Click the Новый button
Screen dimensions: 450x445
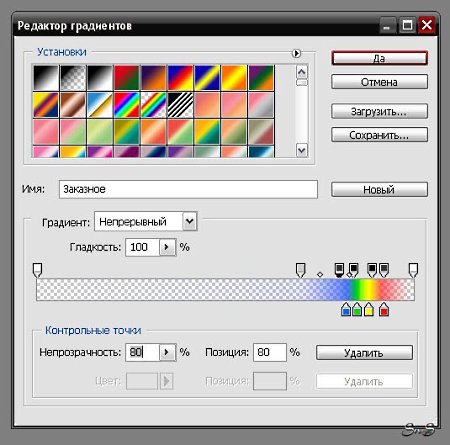(x=379, y=190)
